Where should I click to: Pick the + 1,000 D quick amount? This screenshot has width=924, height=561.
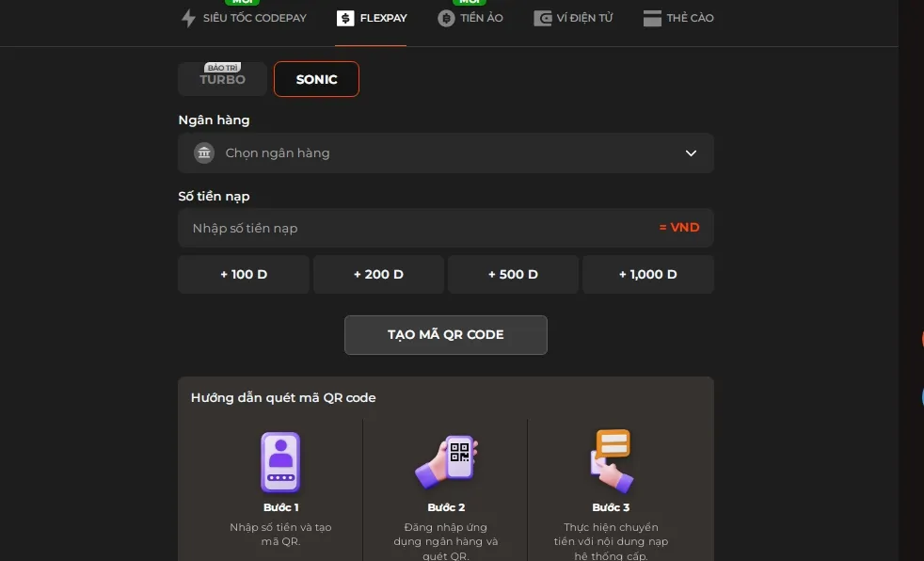pos(647,275)
